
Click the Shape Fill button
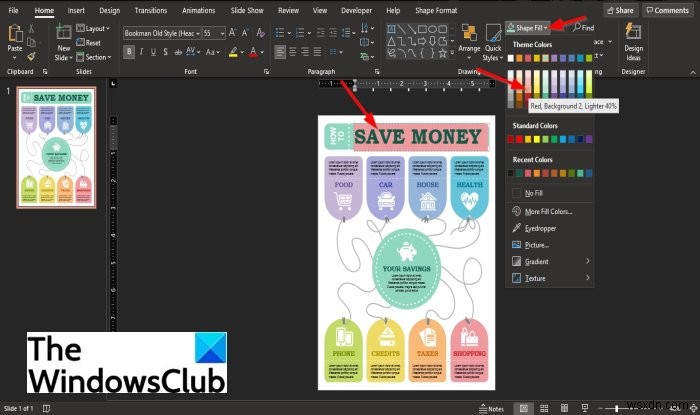(x=527, y=28)
